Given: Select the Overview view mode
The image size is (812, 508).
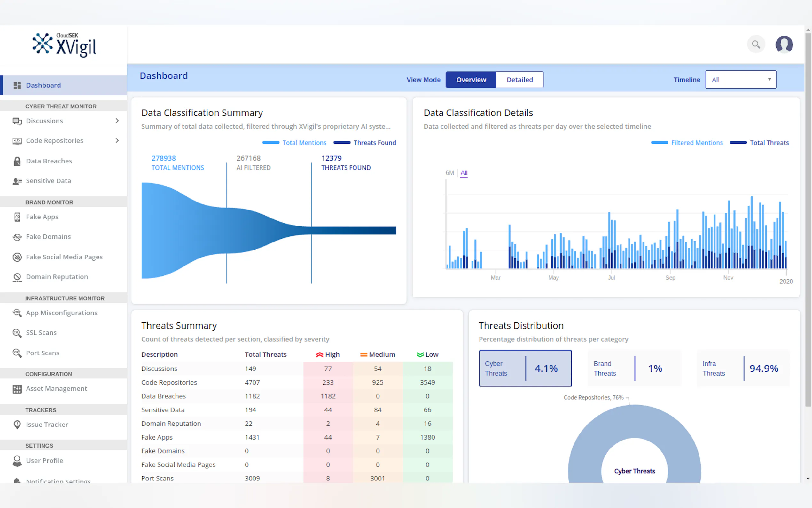Looking at the screenshot, I should (471, 80).
